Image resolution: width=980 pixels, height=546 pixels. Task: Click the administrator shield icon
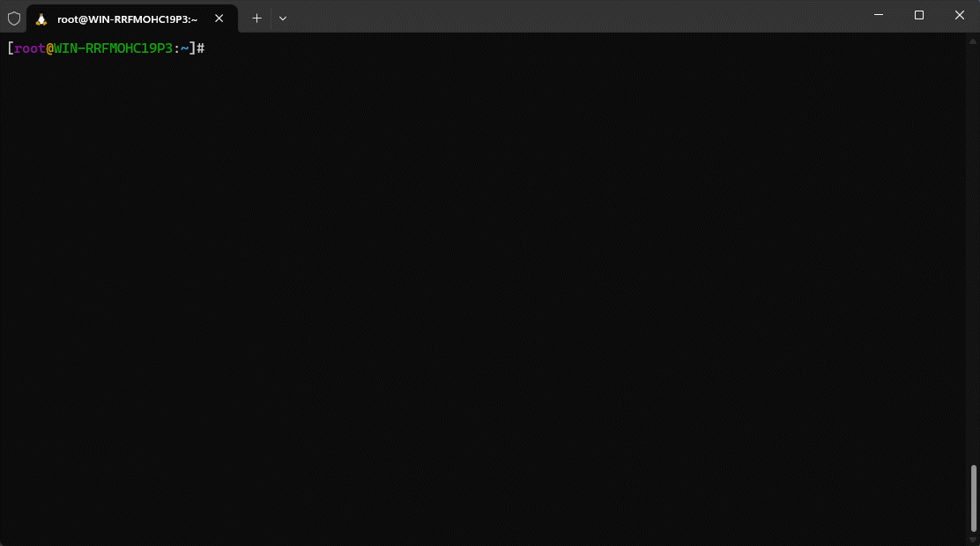click(14, 18)
